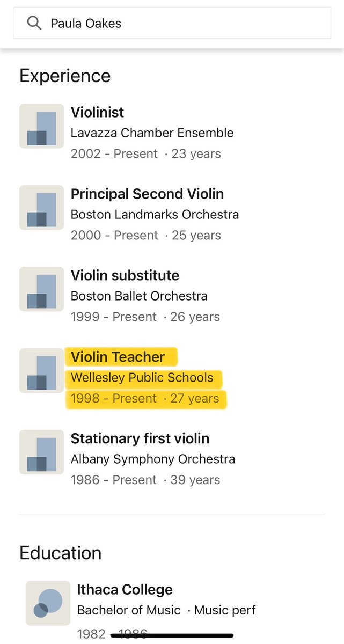Tap the Albany Symphony Orchestra company logo
The height and width of the screenshot is (644, 344).
(41, 452)
